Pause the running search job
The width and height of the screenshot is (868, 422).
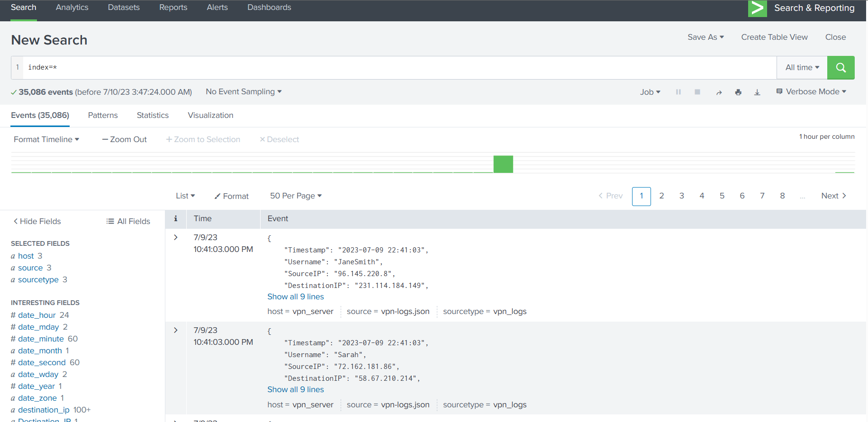[x=678, y=92]
